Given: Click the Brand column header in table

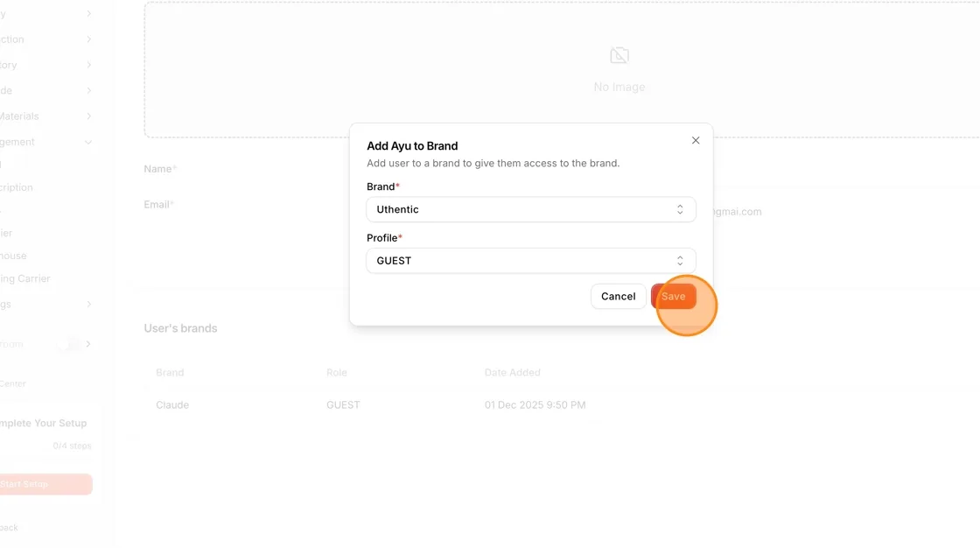Looking at the screenshot, I should click(170, 372).
